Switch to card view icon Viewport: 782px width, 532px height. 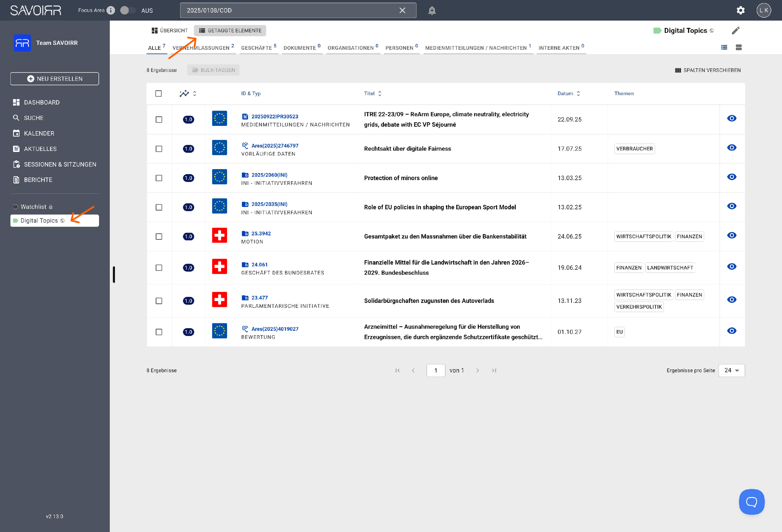[x=738, y=47]
